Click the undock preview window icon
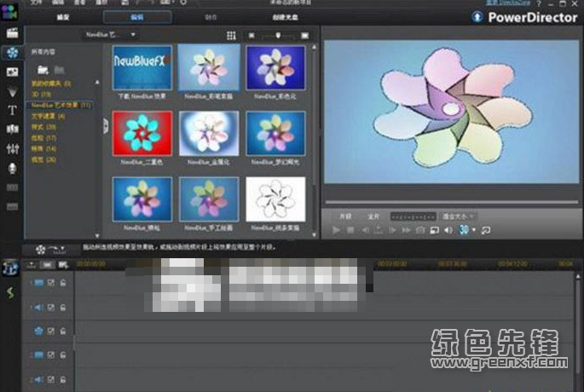 [486, 230]
